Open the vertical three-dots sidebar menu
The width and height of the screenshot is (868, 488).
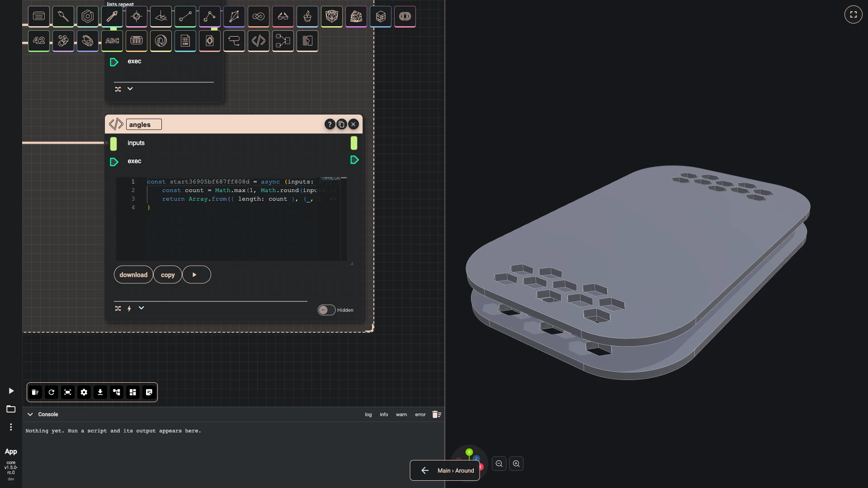pyautogui.click(x=11, y=427)
